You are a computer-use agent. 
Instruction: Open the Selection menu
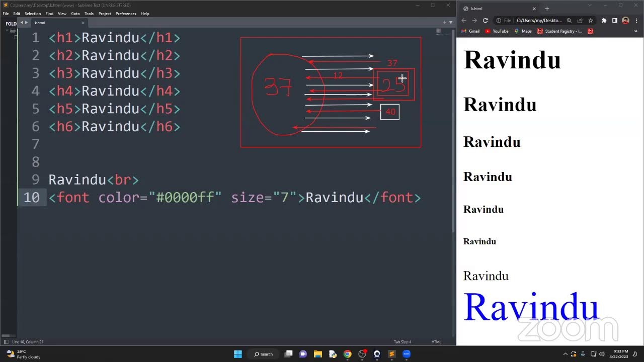click(33, 14)
